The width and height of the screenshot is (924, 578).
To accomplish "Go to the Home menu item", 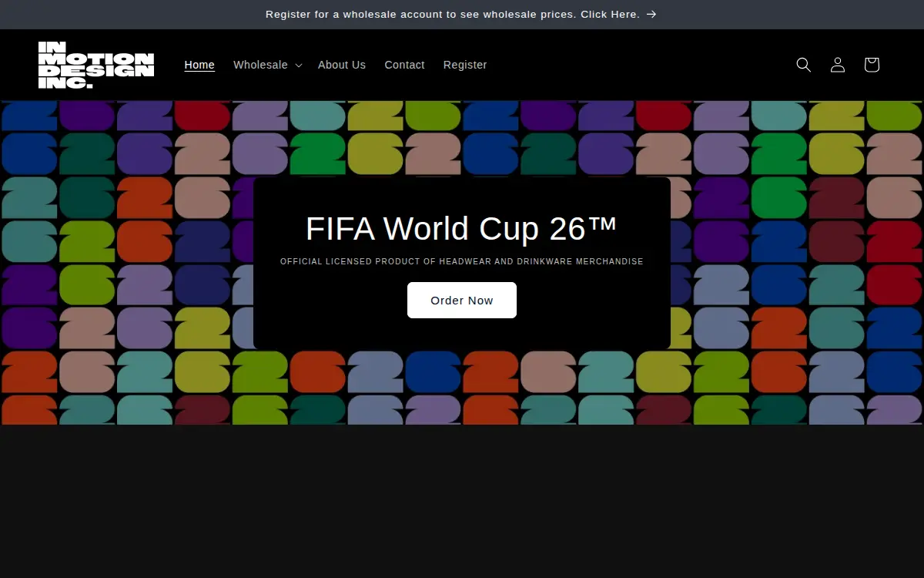I will click(199, 65).
